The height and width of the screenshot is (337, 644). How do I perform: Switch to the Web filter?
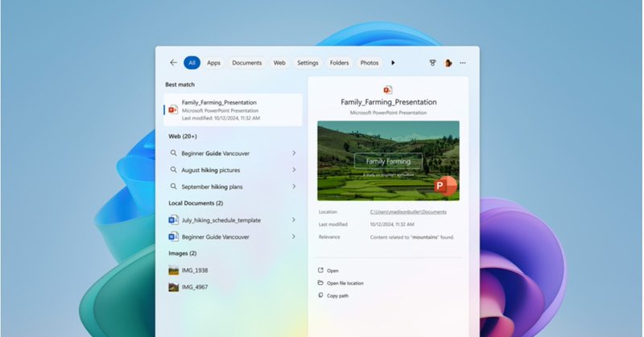(279, 63)
